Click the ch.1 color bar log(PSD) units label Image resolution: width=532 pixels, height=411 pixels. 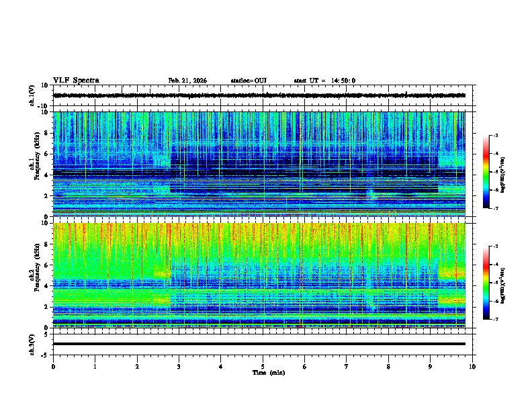click(x=503, y=175)
